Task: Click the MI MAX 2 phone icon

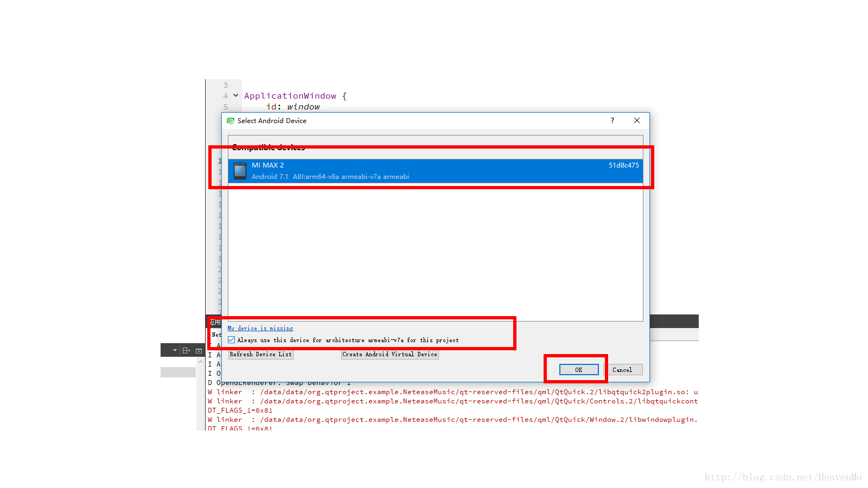Action: pos(240,171)
